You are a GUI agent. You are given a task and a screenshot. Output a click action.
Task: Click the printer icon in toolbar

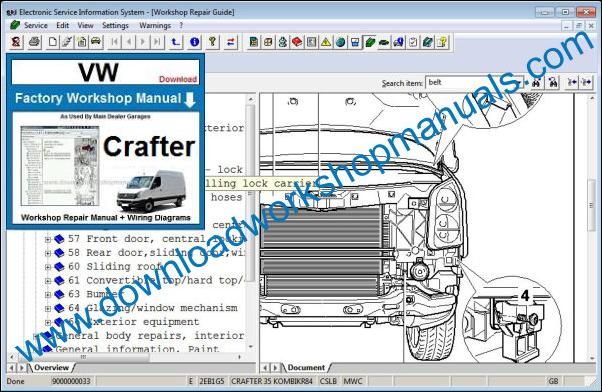[35, 42]
